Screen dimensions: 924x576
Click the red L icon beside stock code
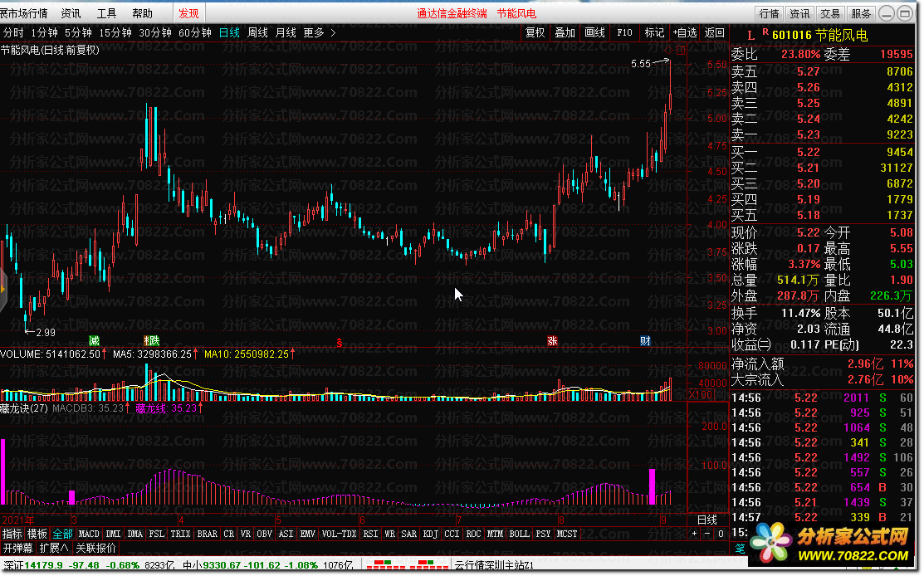pyautogui.click(x=750, y=36)
